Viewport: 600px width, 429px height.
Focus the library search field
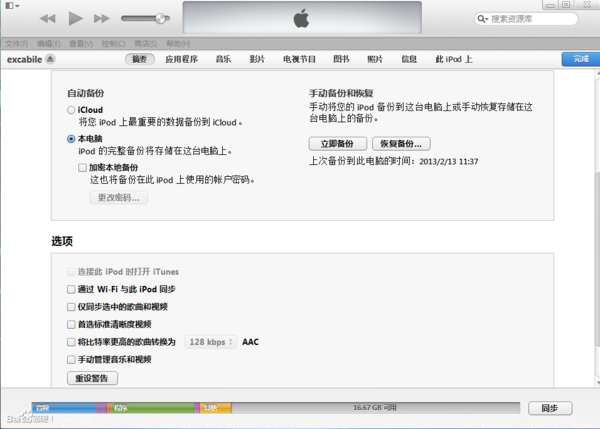pyautogui.click(x=526, y=19)
